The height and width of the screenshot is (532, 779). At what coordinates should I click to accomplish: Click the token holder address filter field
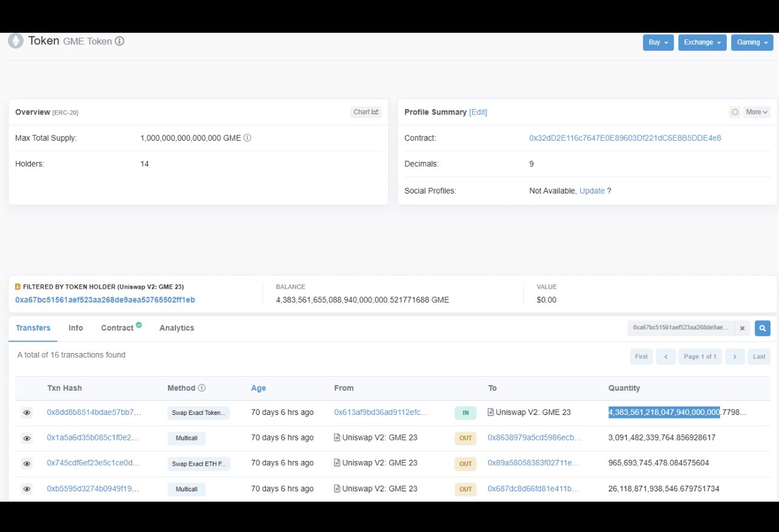pyautogui.click(x=681, y=328)
